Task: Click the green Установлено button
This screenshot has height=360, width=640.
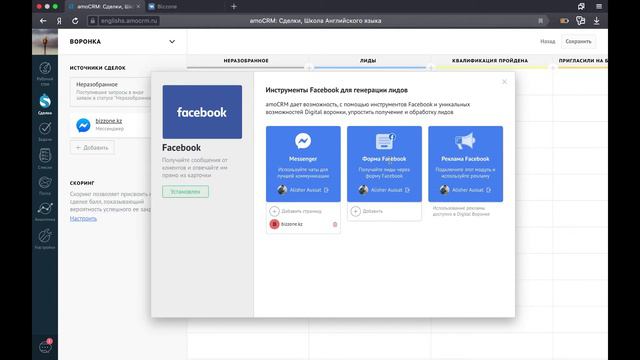Action: [x=185, y=192]
